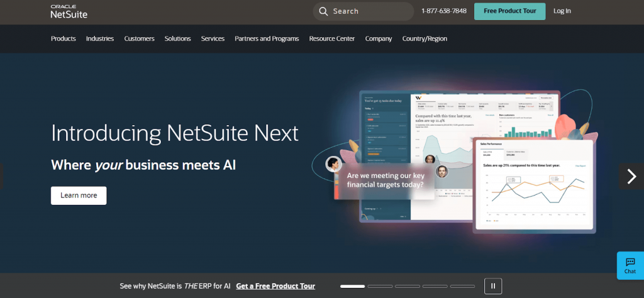Go to next hero slide arrow
The height and width of the screenshot is (298, 644).
coord(631,176)
